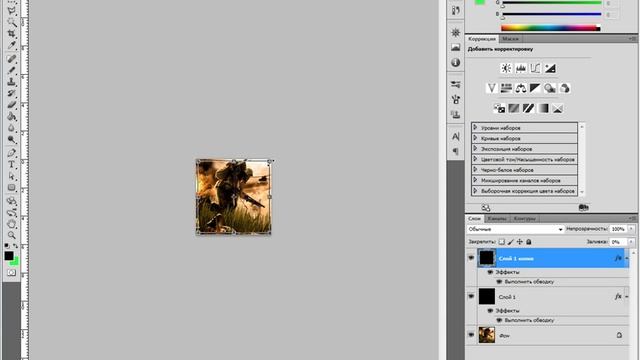
Task: Select the Eraser tool
Action: point(11,105)
